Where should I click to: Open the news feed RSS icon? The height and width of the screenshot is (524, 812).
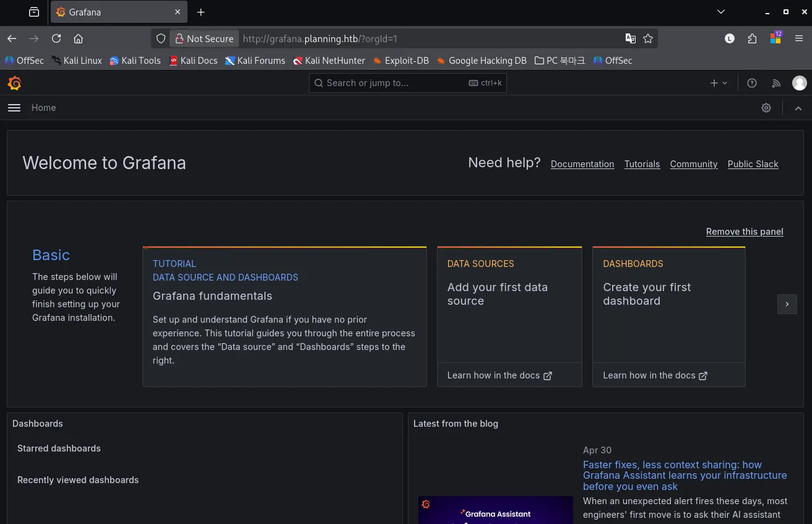(776, 83)
